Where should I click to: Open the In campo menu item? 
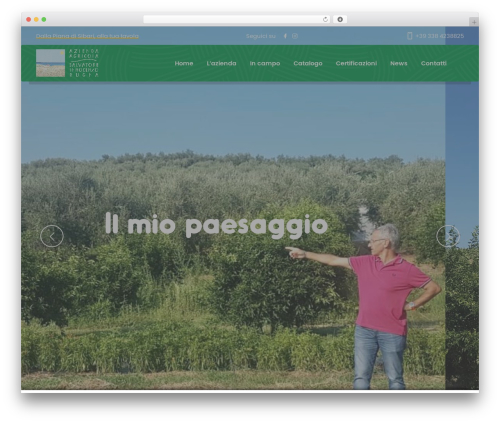265,63
